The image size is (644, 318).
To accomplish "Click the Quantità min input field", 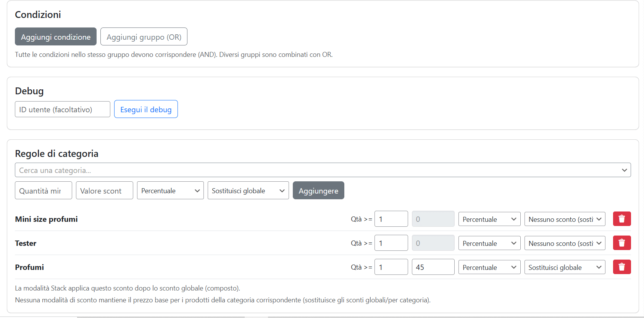I will [x=44, y=190].
